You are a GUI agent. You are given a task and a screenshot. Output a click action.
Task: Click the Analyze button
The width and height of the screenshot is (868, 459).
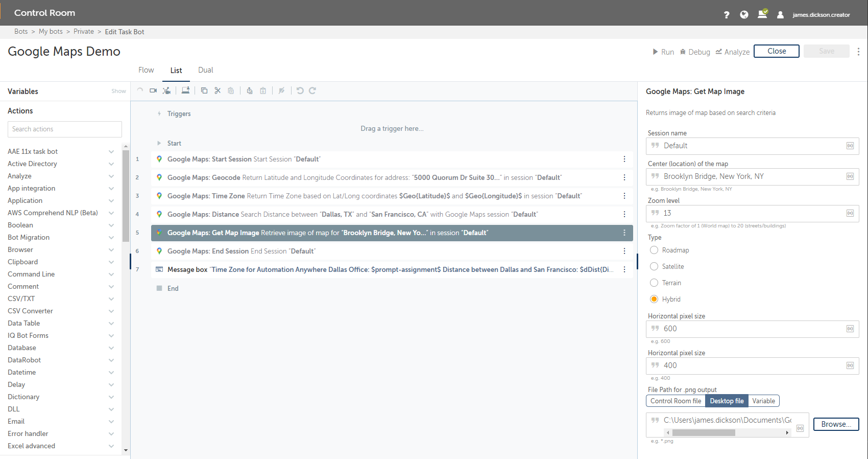733,52
